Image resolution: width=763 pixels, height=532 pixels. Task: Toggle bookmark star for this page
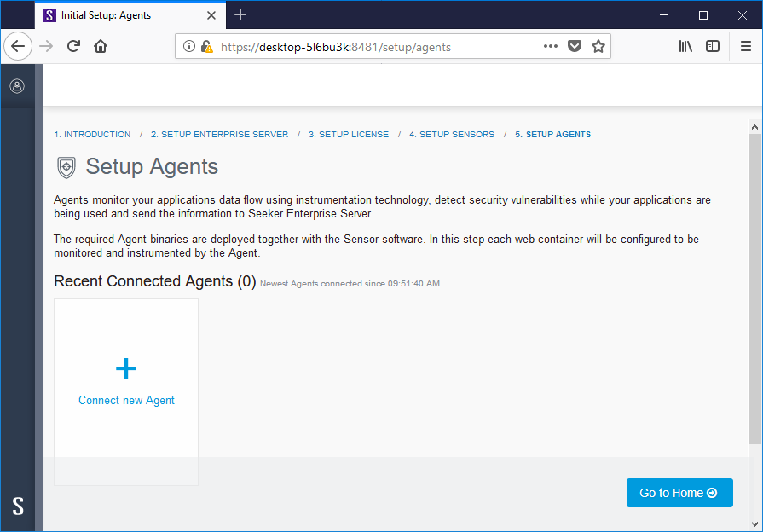coord(597,46)
